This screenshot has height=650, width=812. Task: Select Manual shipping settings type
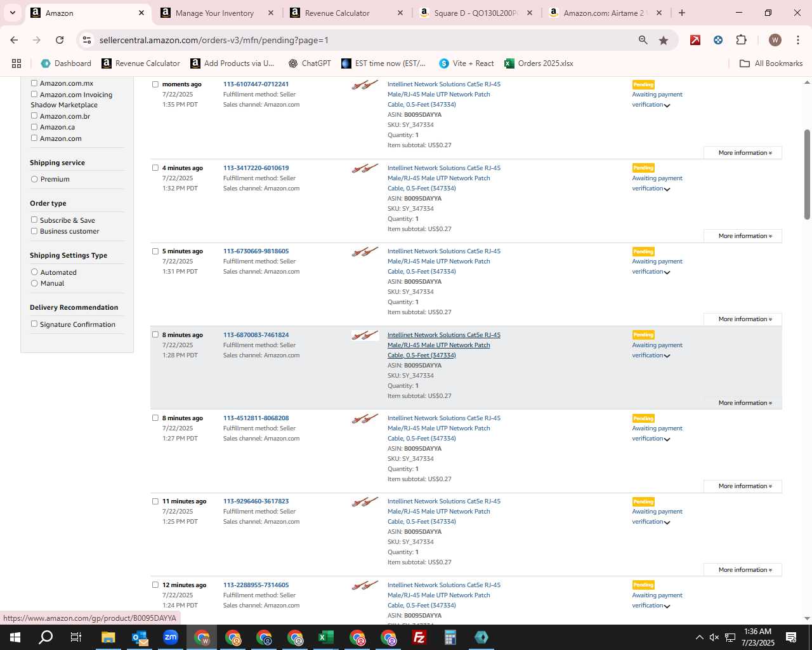(x=34, y=283)
